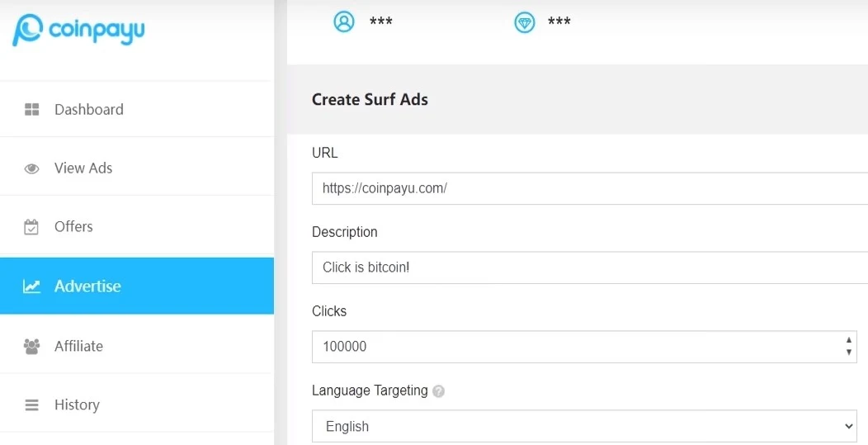Click the Clicks number field
The image size is (868, 445).
(584, 347)
